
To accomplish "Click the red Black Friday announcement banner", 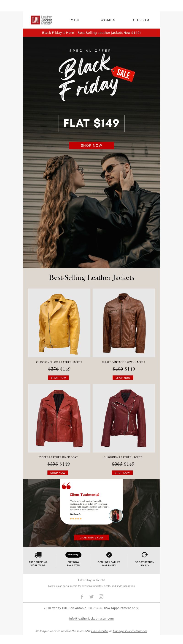I will coord(91,33).
